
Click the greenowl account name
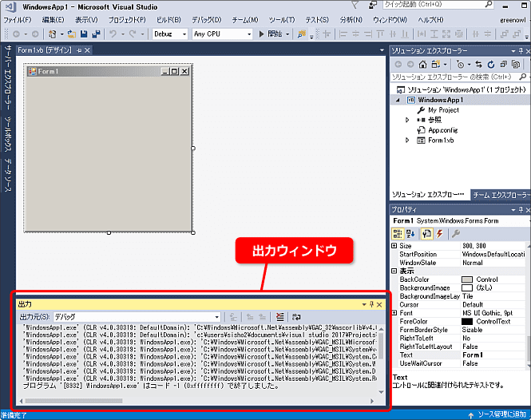[x=513, y=20]
